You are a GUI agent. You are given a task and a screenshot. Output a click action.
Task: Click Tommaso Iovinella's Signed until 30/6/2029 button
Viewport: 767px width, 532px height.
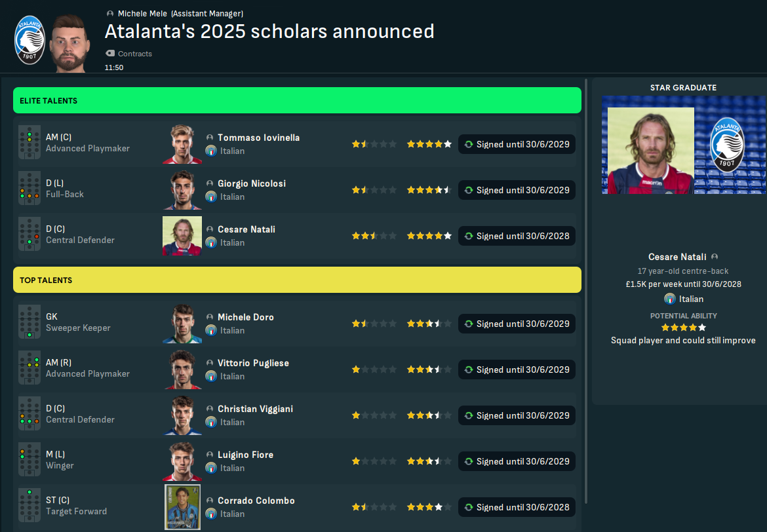517,144
